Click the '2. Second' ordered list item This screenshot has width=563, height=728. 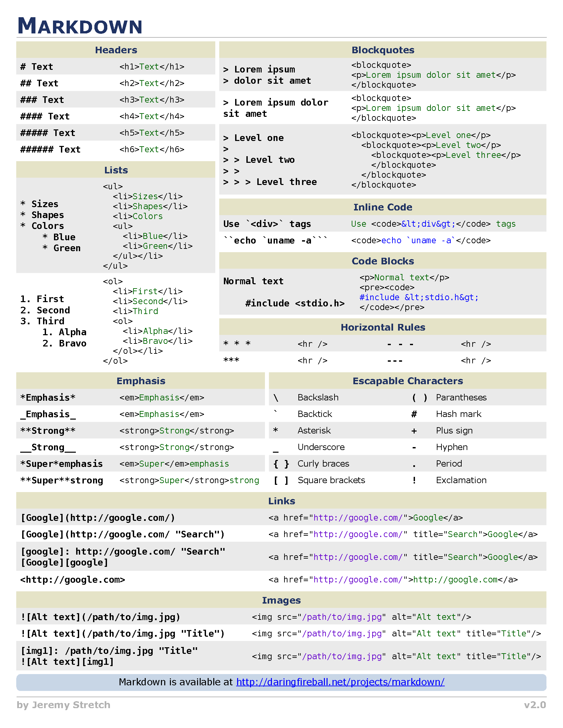[45, 310]
